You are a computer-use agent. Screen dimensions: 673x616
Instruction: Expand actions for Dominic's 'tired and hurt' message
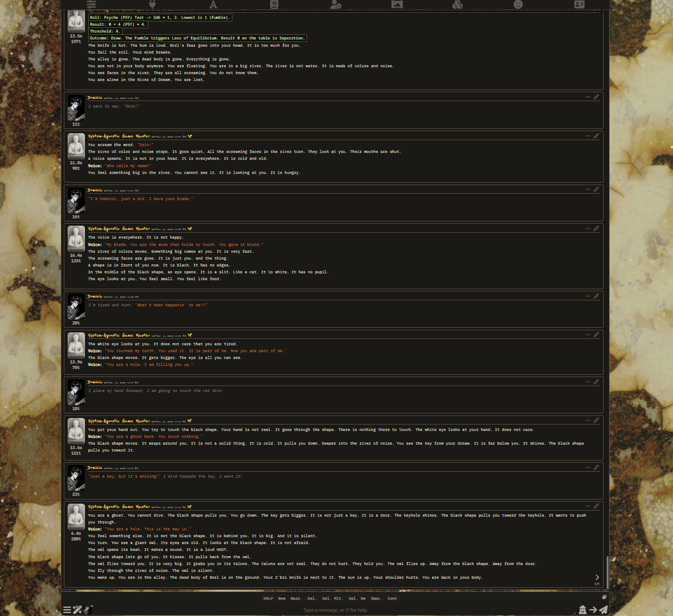point(588,296)
